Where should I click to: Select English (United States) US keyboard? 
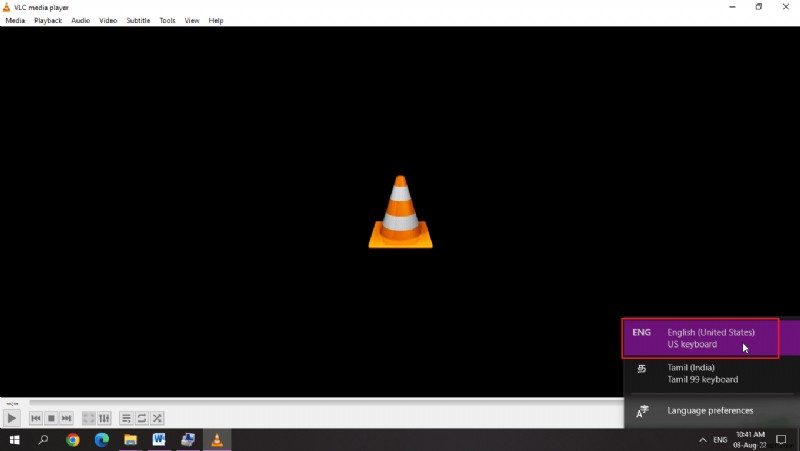[x=711, y=338]
